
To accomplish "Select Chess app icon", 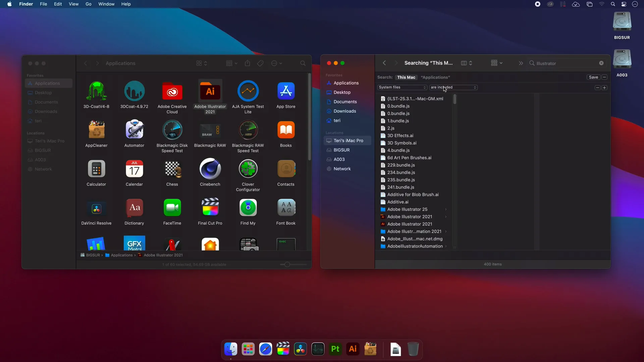I will pos(172,169).
